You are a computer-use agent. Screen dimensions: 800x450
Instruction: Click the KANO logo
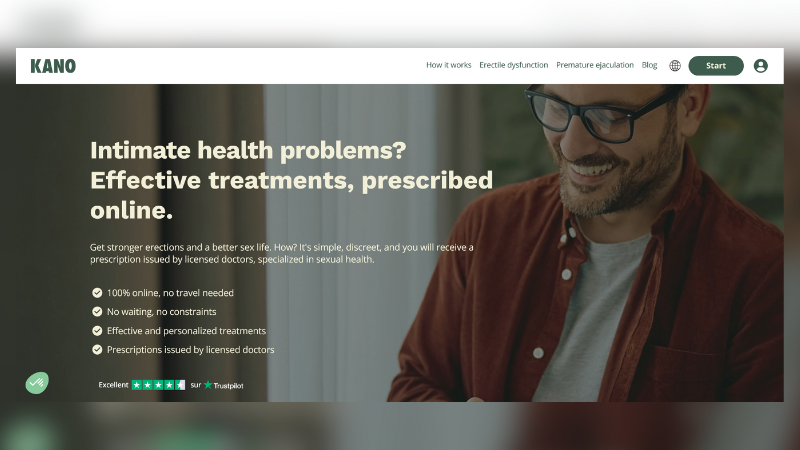coord(53,66)
